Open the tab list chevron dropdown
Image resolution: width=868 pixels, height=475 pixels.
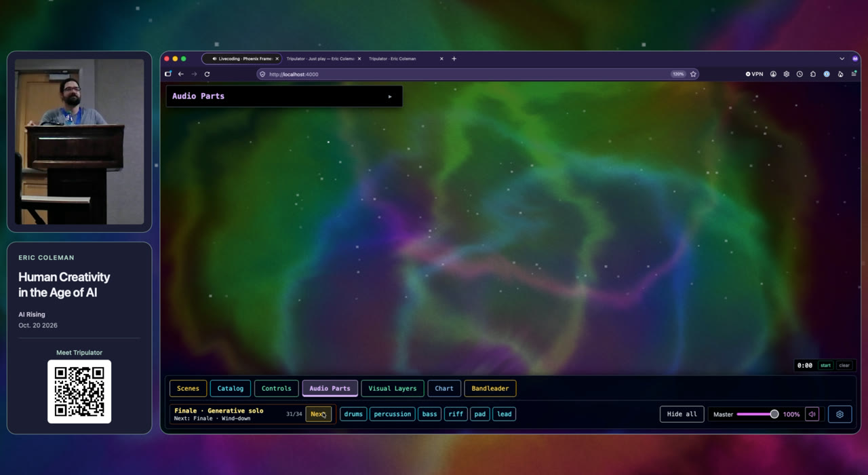[x=842, y=59]
